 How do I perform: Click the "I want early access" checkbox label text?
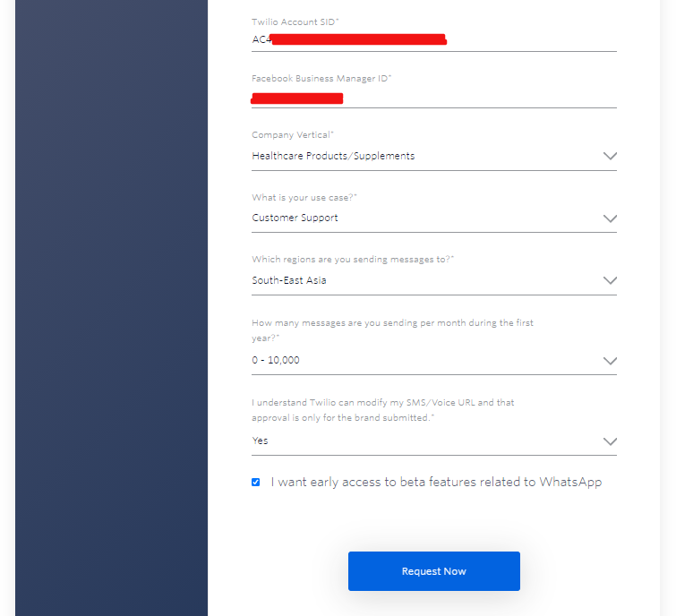[436, 482]
